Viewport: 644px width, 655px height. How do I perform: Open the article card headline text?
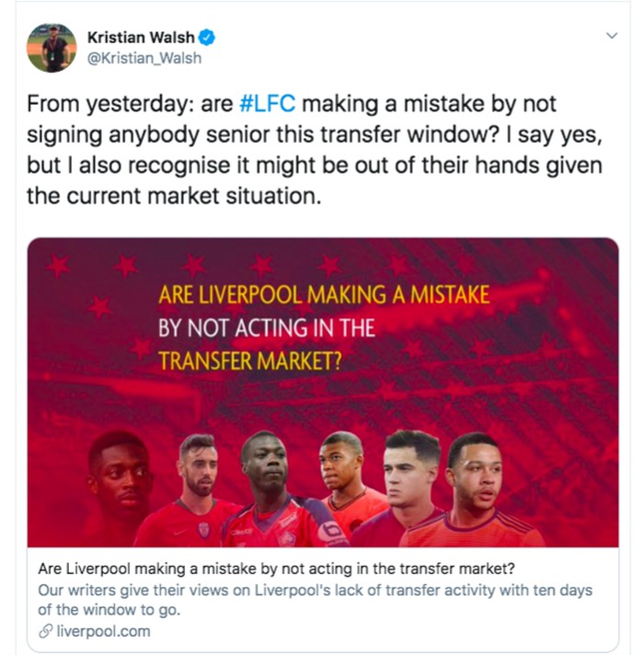276,569
